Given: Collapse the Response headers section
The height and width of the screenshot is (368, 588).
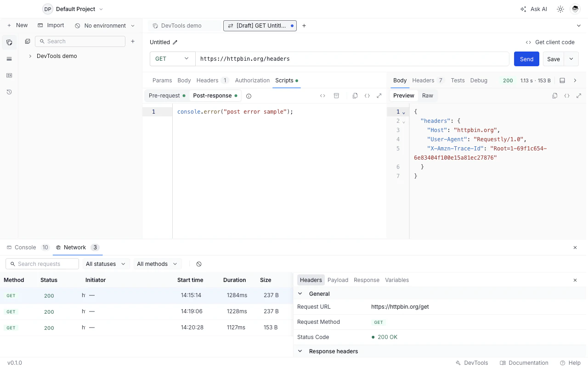Looking at the screenshot, I should [x=300, y=351].
